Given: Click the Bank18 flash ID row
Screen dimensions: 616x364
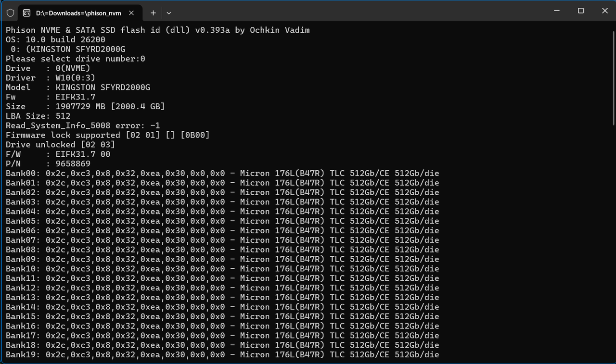Looking at the screenshot, I should coord(222,345).
